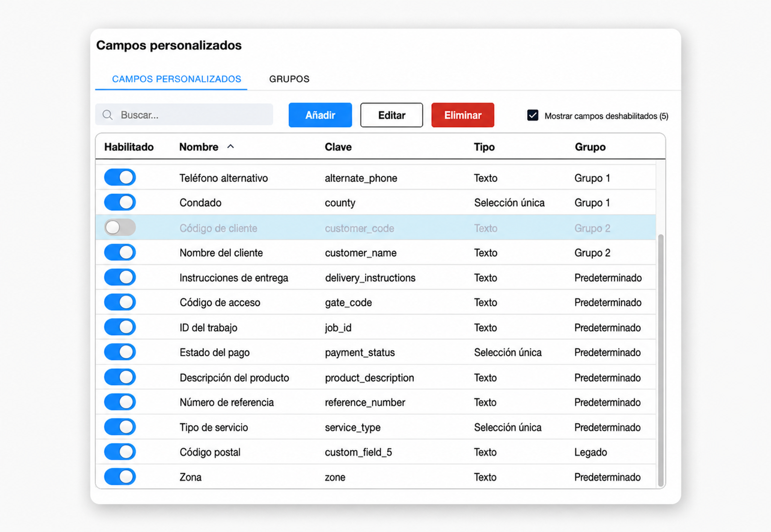Select the Código de cliente row name

pyautogui.click(x=218, y=228)
